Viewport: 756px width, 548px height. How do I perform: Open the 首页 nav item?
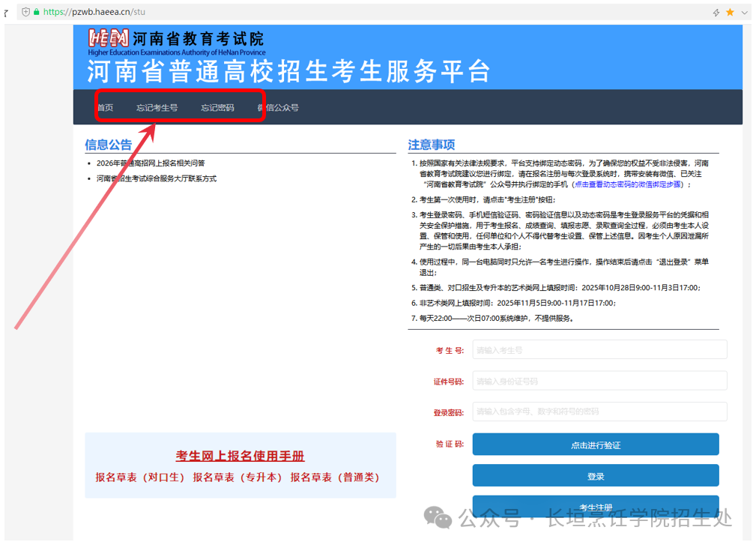click(x=105, y=108)
